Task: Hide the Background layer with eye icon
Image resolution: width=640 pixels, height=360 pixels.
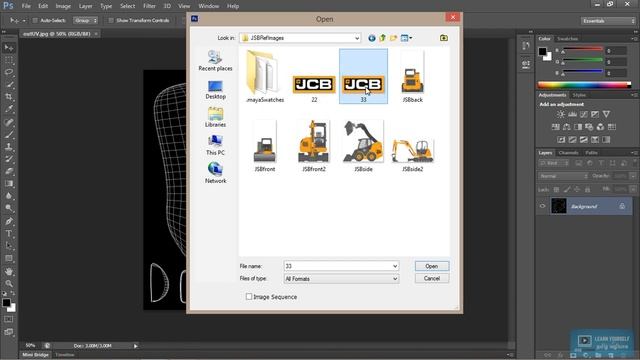Action: (542, 206)
